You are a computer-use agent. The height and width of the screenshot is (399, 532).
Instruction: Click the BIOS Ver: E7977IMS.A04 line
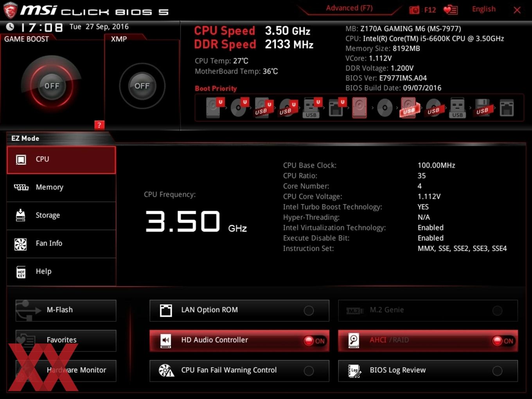coord(386,78)
